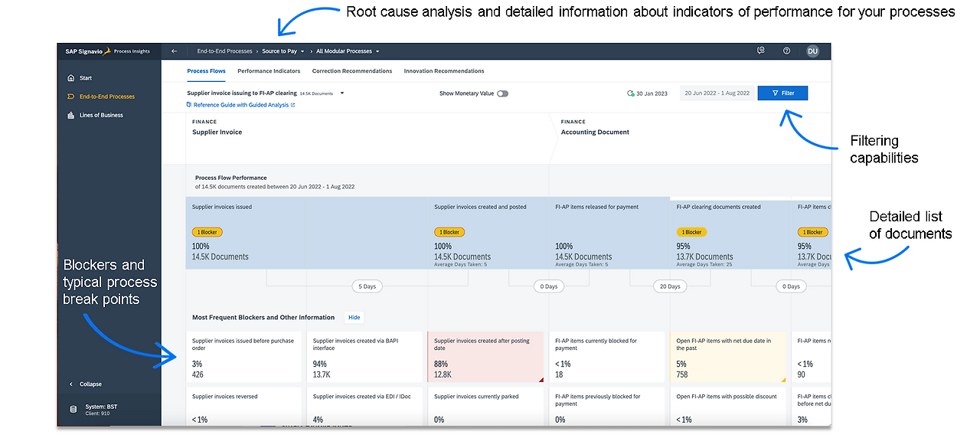Open the help question mark icon
This screenshot has width=980, height=438.
[x=786, y=51]
